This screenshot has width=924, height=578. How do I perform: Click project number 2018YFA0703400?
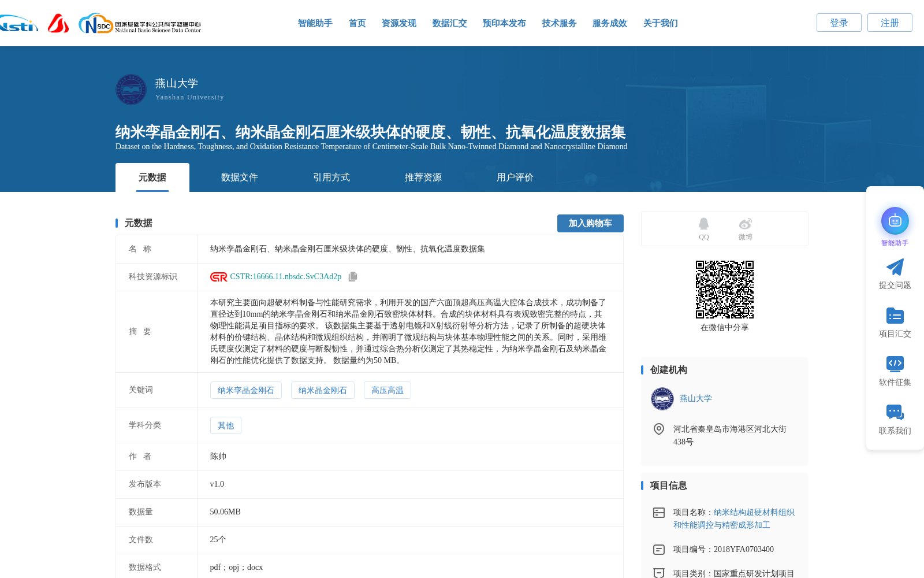(x=744, y=550)
